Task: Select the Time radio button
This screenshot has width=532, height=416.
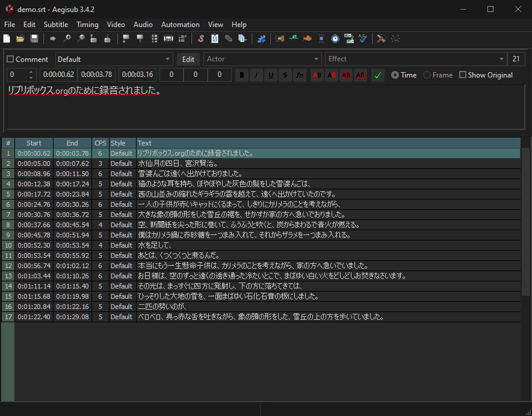Action: 395,75
